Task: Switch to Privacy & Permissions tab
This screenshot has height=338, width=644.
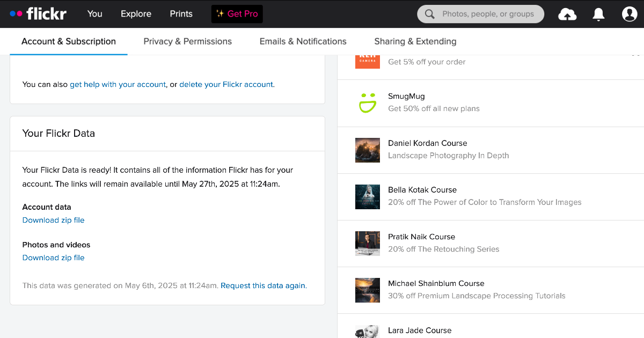Action: pyautogui.click(x=188, y=41)
